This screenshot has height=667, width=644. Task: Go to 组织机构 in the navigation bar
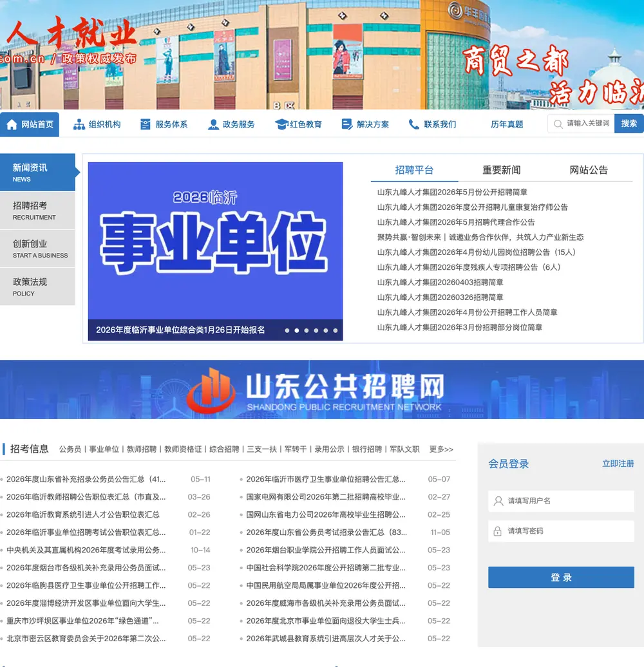pos(97,124)
